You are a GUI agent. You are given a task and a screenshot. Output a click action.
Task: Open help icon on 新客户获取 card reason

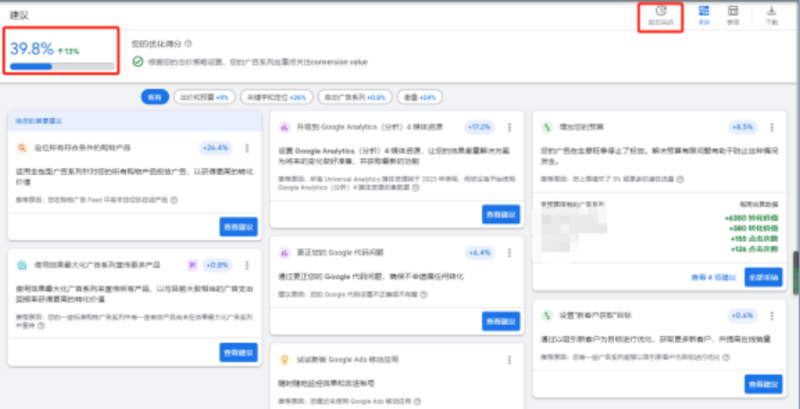point(726,357)
